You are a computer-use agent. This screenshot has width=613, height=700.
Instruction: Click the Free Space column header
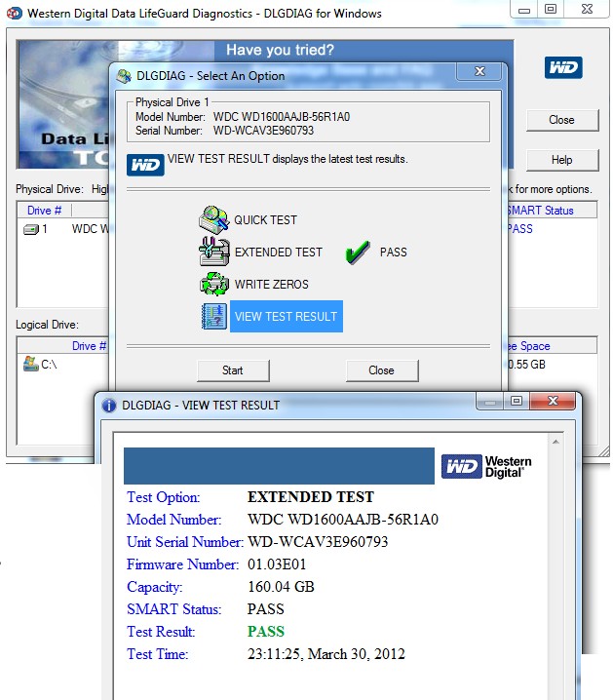coord(552,346)
